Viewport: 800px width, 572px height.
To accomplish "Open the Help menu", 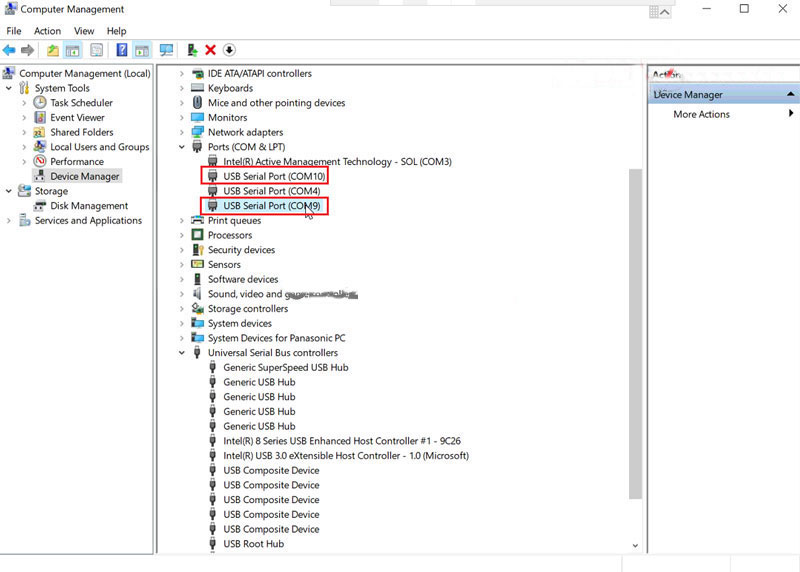I will point(116,31).
